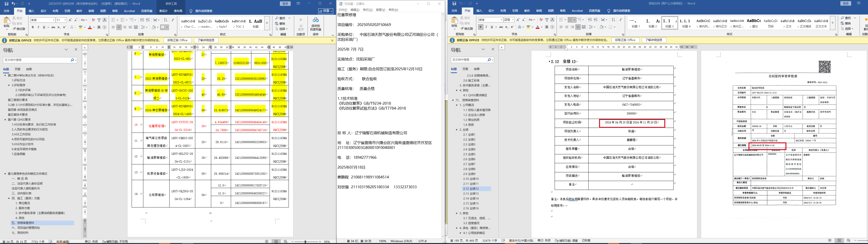This screenshot has height=244, width=868.
Task: Click 替换 (Replace) in 投标文件 Word
Action: (x=845, y=23)
